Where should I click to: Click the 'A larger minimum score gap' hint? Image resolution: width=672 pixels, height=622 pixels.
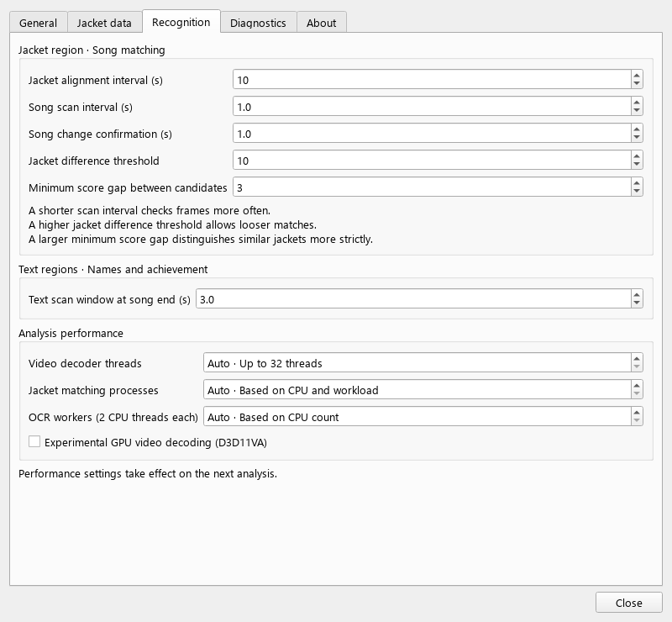tap(201, 239)
